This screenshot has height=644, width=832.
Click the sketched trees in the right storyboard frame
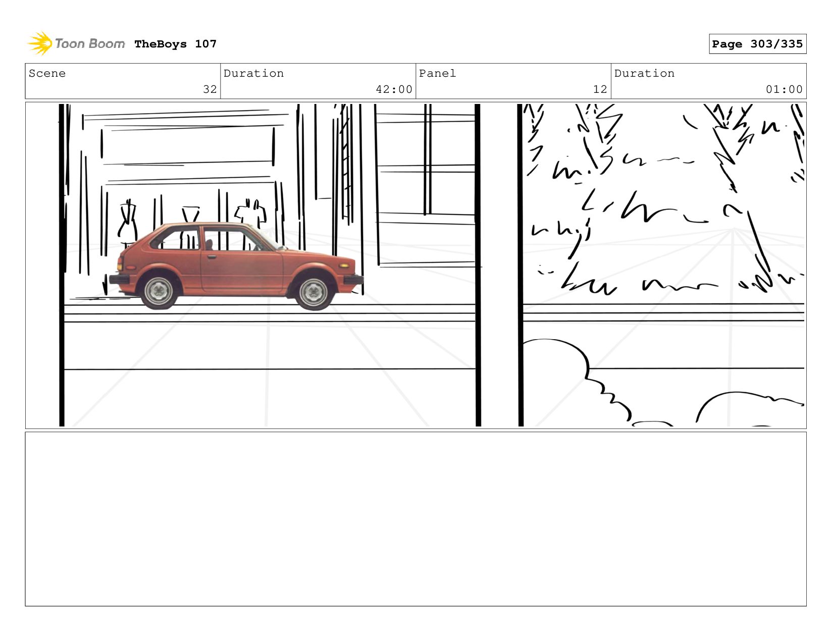tap(663, 199)
